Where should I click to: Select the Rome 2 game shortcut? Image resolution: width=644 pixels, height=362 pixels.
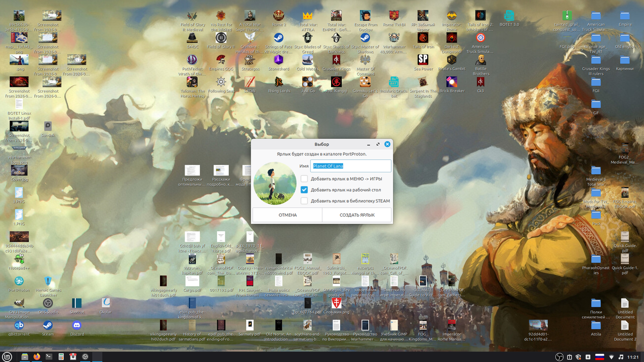click(279, 16)
